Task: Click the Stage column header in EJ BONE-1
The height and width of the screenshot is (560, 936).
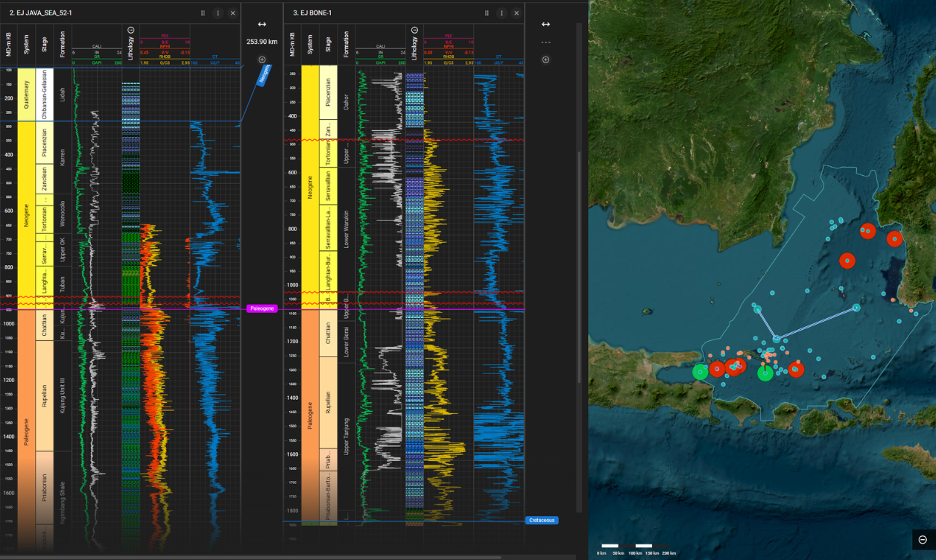Action: tap(328, 44)
